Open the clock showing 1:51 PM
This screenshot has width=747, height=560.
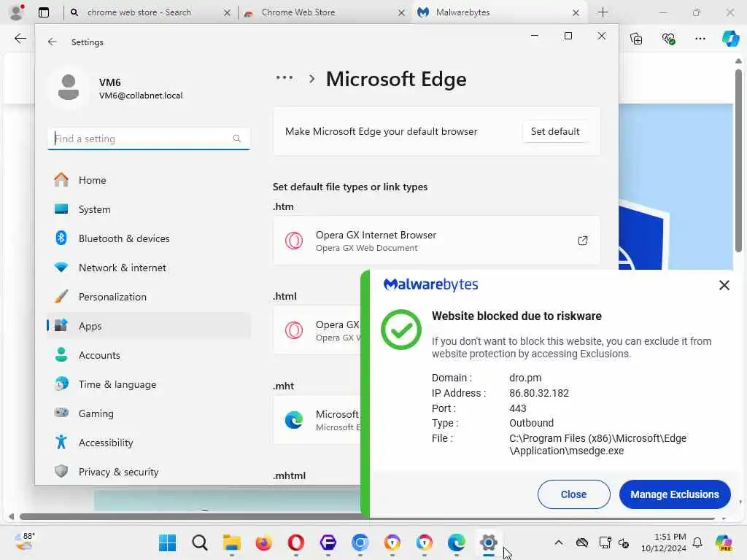tap(663, 542)
